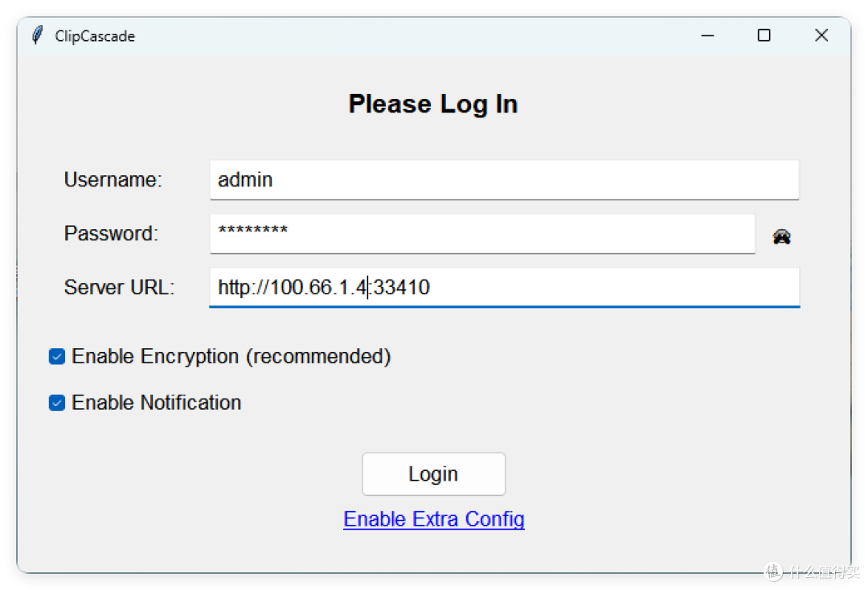Click the ClipCascade title bar text
The image size is (868, 590).
coord(95,36)
